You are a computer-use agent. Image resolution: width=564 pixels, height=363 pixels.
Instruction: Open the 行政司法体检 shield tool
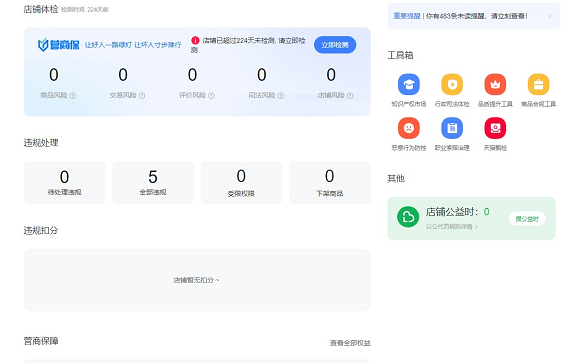pyautogui.click(x=452, y=85)
